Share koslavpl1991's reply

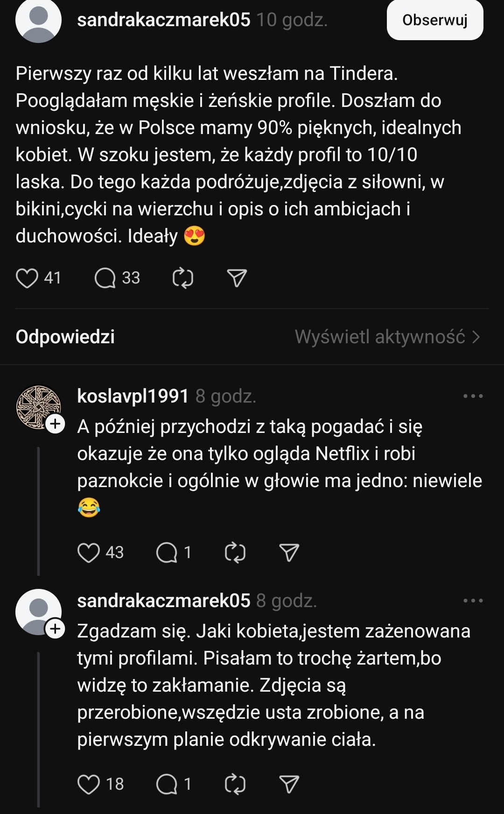pyautogui.click(x=289, y=553)
